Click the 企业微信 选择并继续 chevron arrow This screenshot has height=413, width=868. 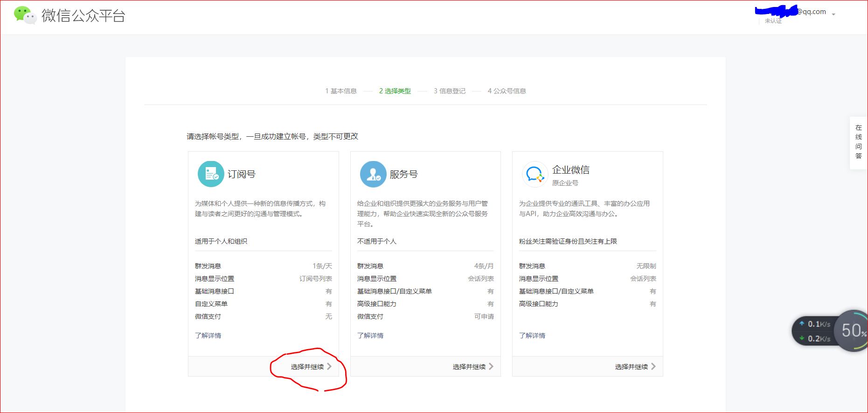tap(653, 366)
